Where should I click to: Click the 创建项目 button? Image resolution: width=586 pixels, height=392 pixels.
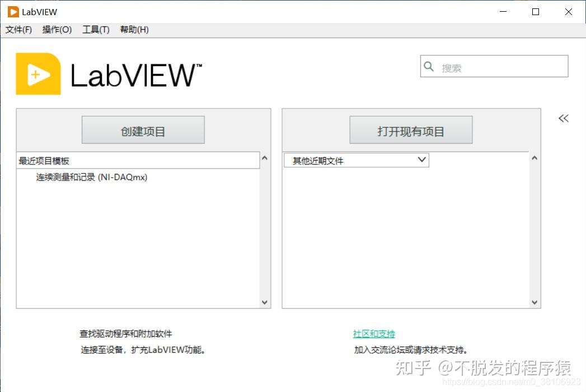coord(143,129)
